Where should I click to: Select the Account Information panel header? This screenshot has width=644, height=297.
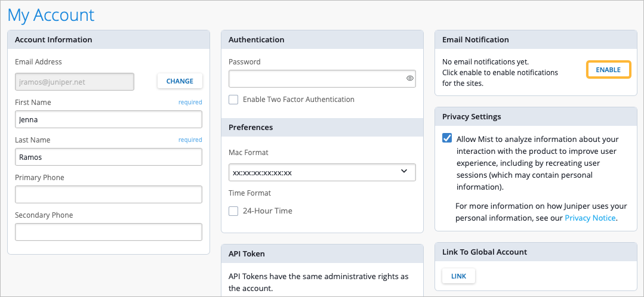(54, 40)
